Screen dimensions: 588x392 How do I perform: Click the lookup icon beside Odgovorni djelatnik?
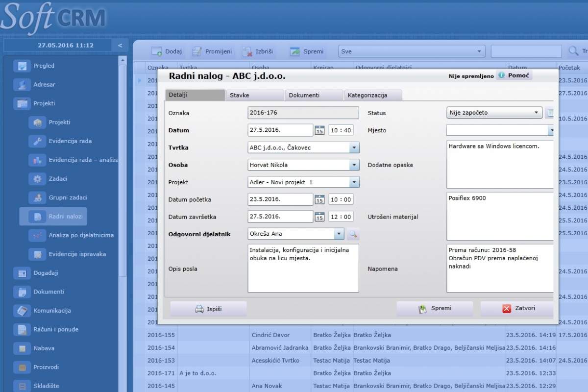click(353, 234)
